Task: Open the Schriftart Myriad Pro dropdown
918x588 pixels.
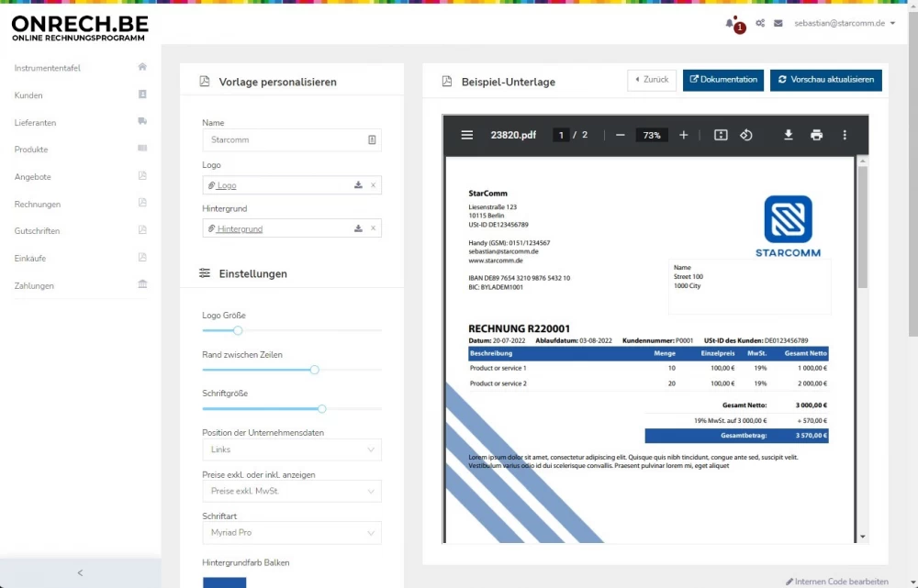Action: 291,532
